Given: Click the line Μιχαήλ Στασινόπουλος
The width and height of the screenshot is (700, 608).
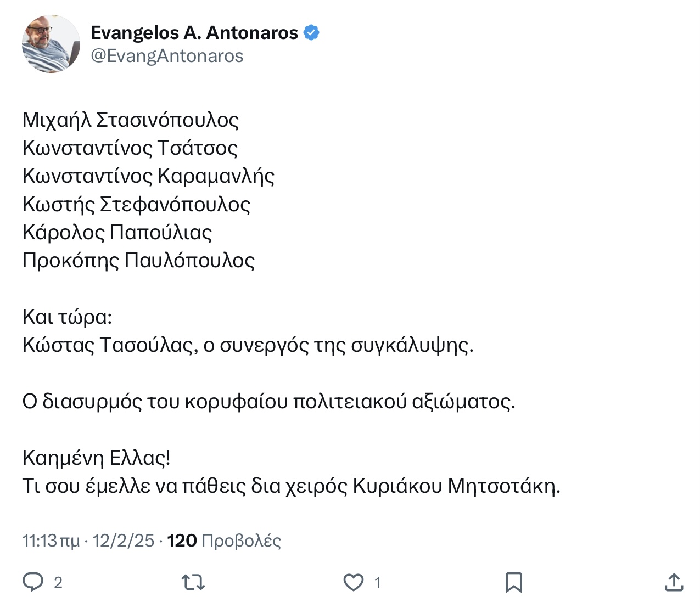Looking at the screenshot, I should 131,120.
